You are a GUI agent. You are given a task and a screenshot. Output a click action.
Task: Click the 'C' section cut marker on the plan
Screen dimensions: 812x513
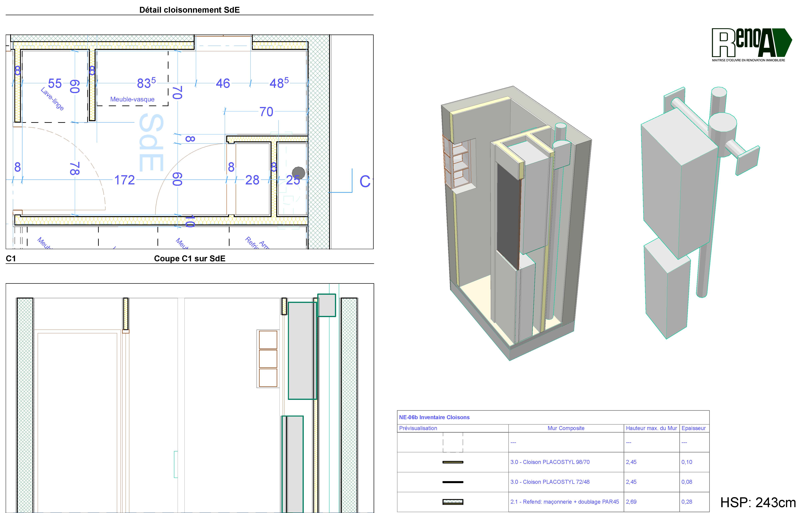[365, 181]
